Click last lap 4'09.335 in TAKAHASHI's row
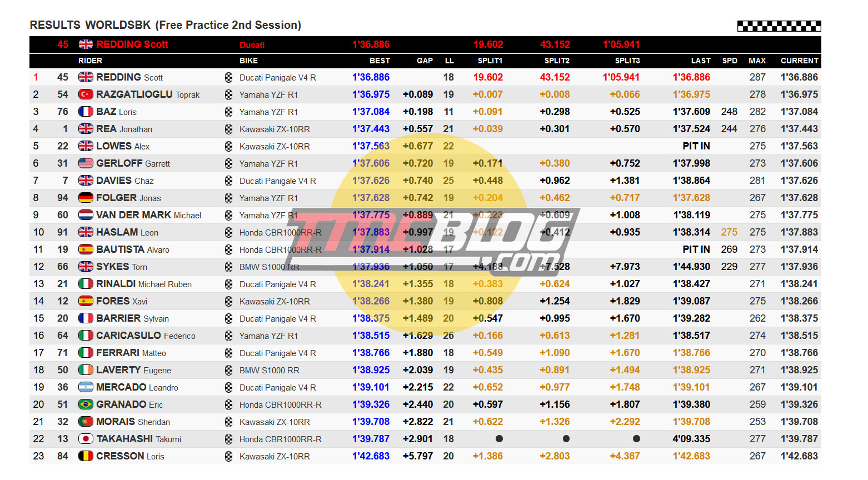 [x=691, y=439]
